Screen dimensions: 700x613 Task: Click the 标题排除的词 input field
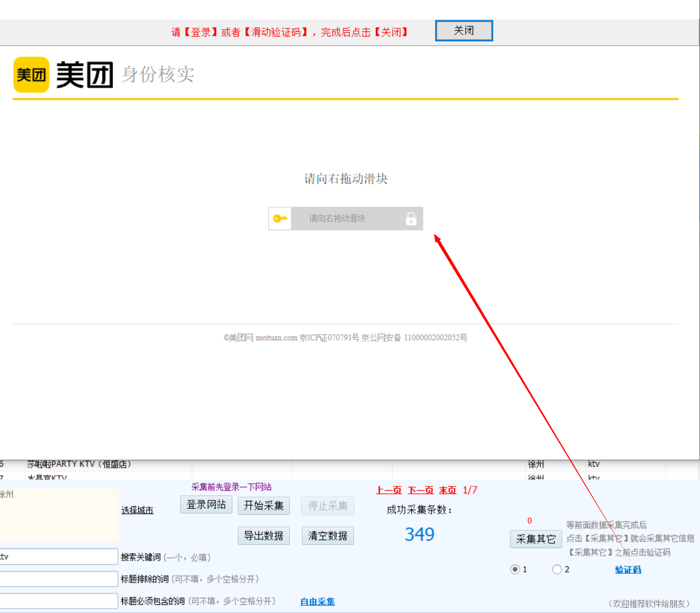coord(58,579)
